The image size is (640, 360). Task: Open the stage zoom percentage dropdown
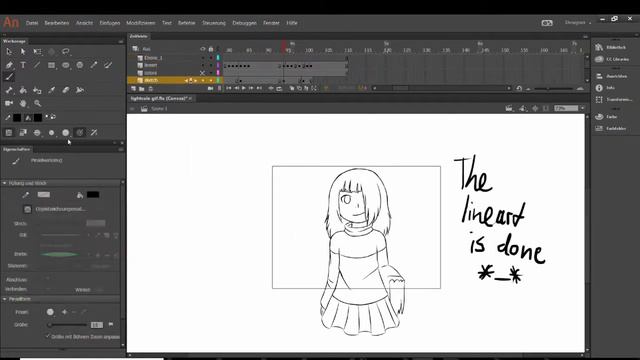click(x=582, y=108)
